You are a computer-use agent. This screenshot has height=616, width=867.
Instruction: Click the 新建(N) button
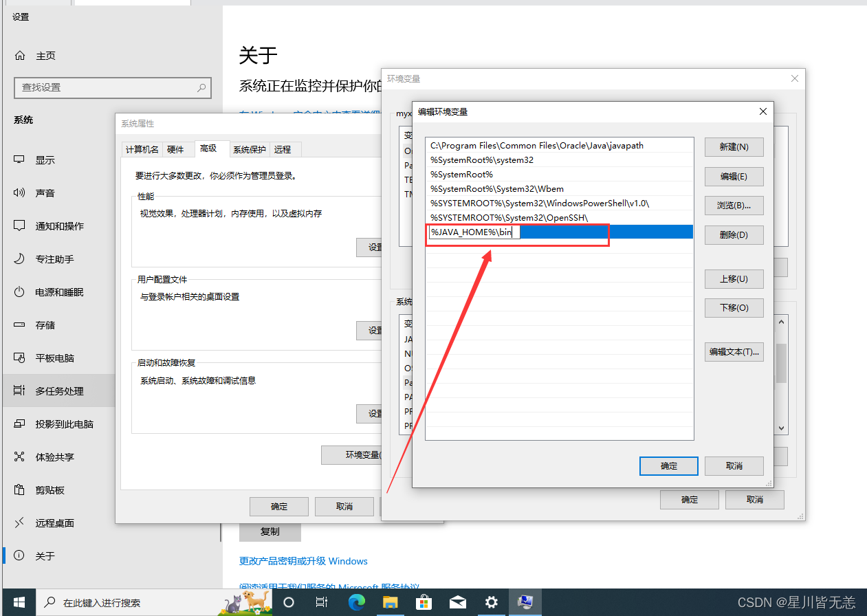[x=734, y=146]
